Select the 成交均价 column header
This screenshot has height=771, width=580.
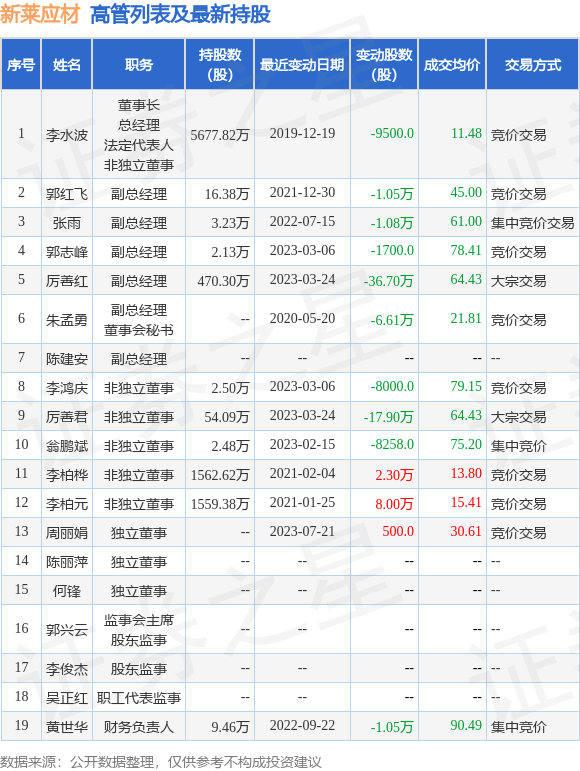click(x=452, y=64)
